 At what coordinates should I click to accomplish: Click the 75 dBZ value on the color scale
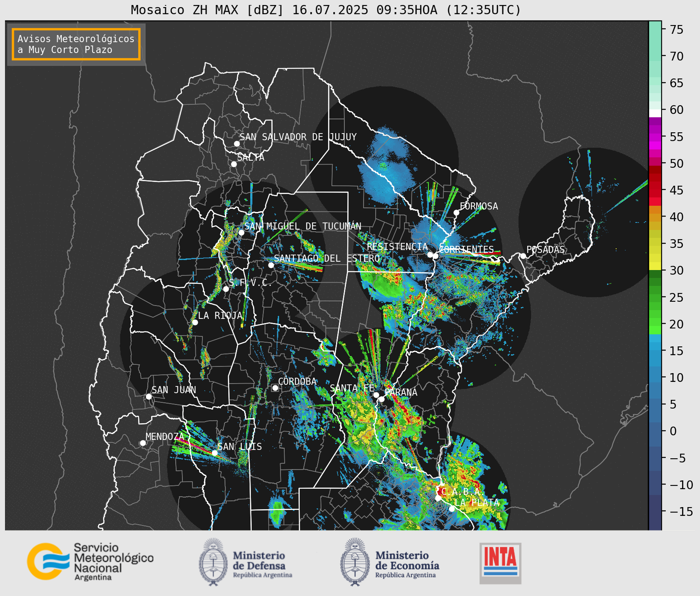click(676, 30)
